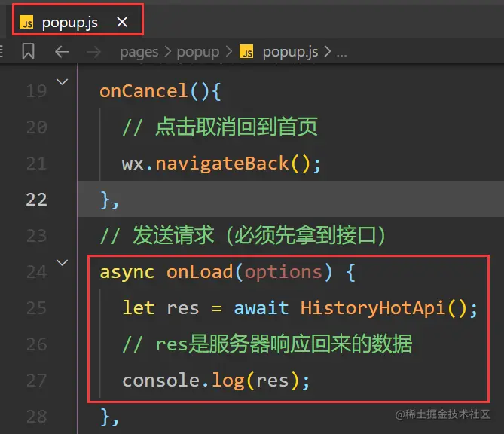Select line number 26 in the gutter
Viewport: 504px width, 434px height.
tap(37, 344)
